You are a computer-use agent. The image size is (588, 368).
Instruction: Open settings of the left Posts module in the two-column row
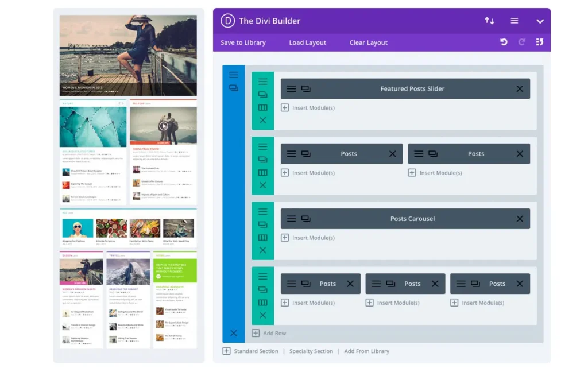[291, 154]
